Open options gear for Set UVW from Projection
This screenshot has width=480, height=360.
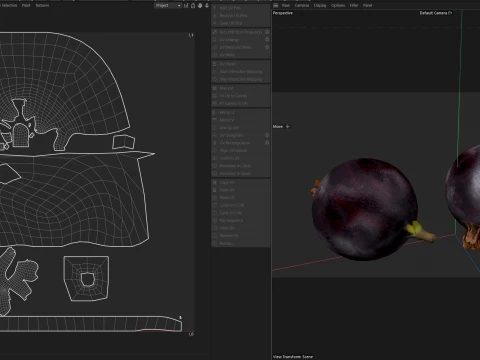tap(267, 32)
